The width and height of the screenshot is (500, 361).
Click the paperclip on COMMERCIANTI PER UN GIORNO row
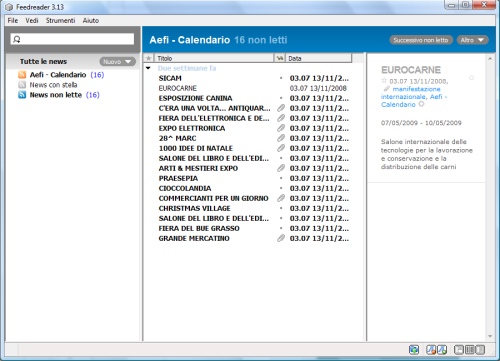281,198
